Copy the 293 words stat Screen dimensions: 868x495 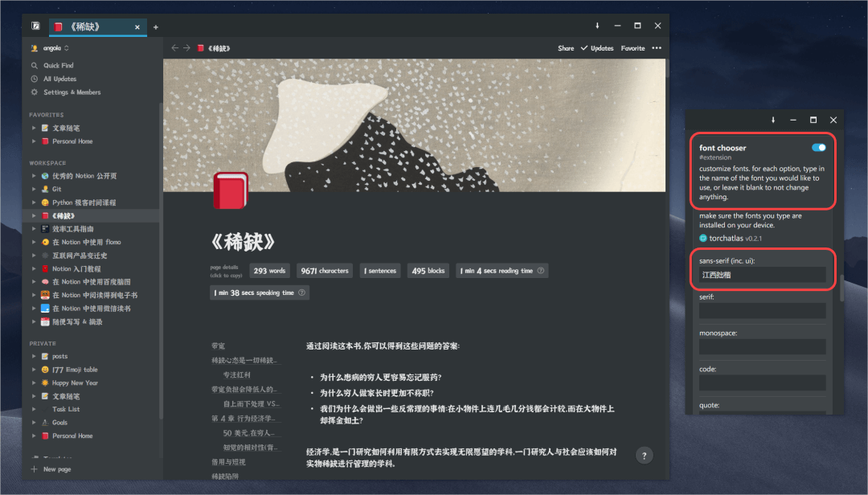coord(269,271)
